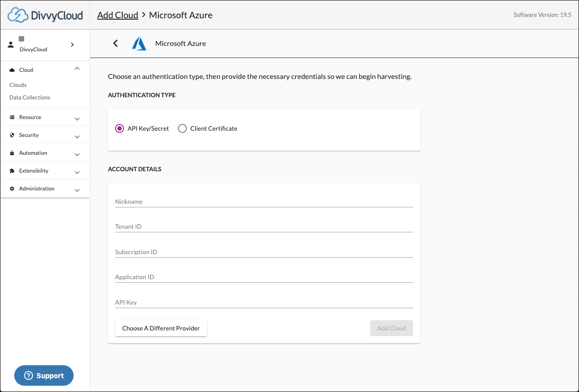Click the Microsoft Azure breadcrumb text
Image resolution: width=579 pixels, height=392 pixels.
(x=181, y=15)
